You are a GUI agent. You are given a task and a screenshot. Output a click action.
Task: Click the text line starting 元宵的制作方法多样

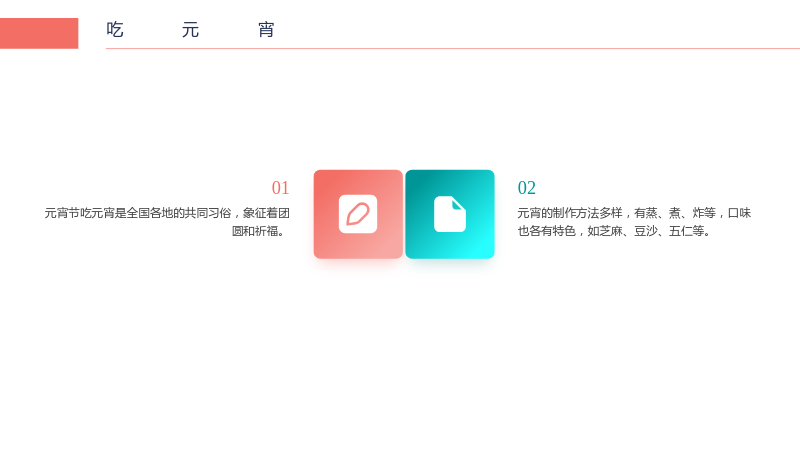point(634,213)
